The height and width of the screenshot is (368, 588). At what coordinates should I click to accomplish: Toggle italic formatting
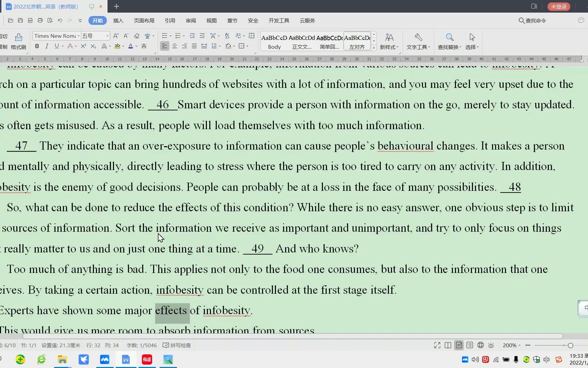point(47,46)
